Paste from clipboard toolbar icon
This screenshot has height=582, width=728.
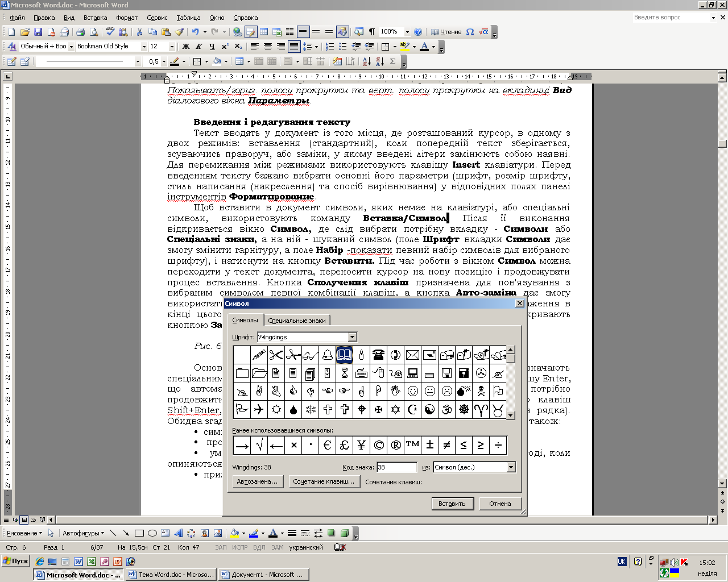[166, 32]
